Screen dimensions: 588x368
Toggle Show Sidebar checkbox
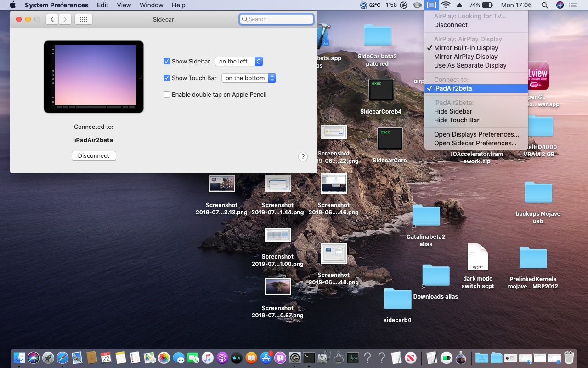(167, 61)
